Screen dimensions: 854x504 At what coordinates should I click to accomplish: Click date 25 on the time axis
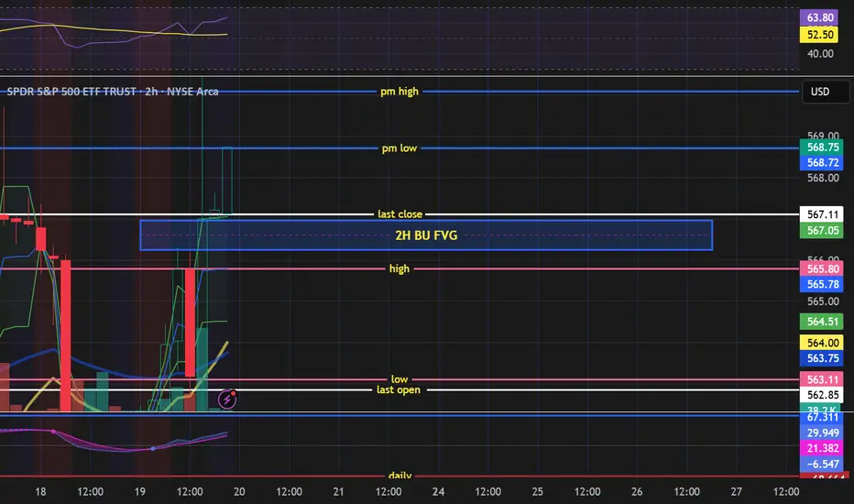pyautogui.click(x=538, y=491)
